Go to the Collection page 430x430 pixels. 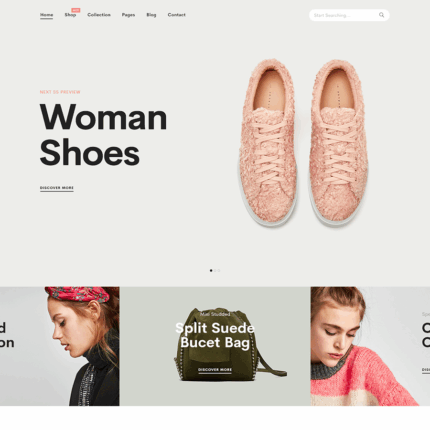99,15
